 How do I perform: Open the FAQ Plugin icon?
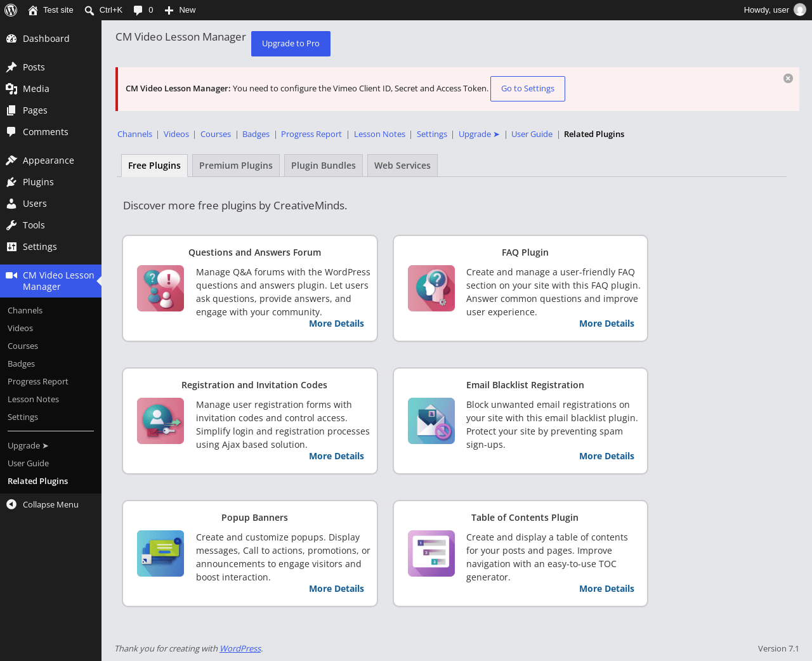coord(431,289)
